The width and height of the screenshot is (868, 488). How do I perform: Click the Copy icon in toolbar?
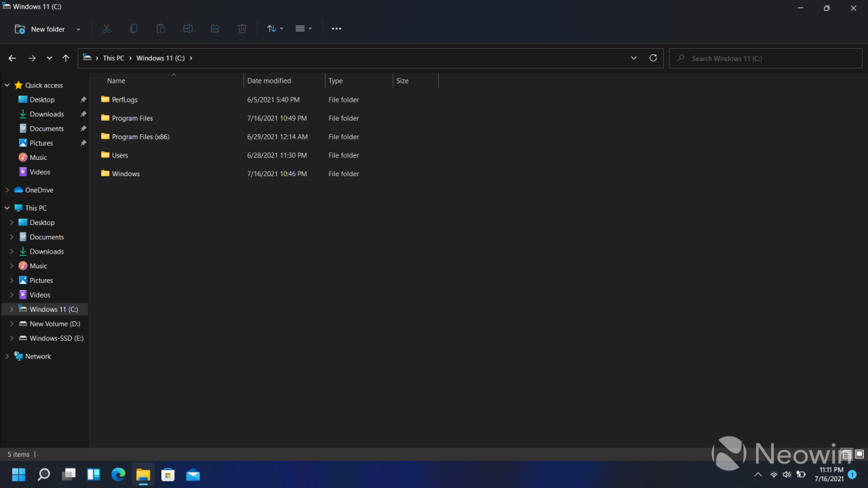[134, 28]
